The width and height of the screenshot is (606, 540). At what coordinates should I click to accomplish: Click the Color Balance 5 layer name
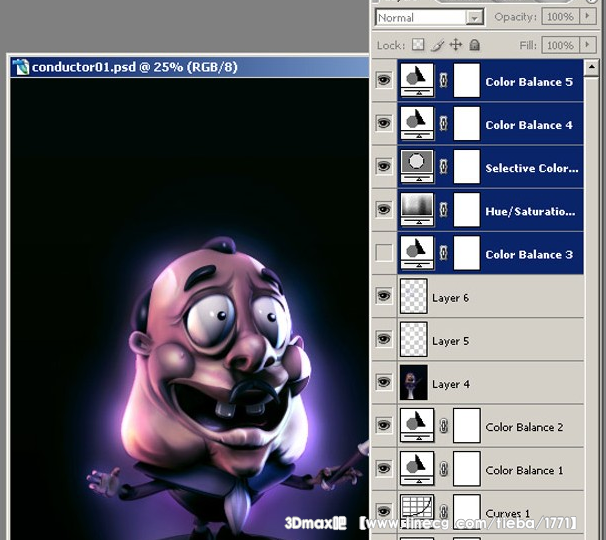(x=529, y=82)
